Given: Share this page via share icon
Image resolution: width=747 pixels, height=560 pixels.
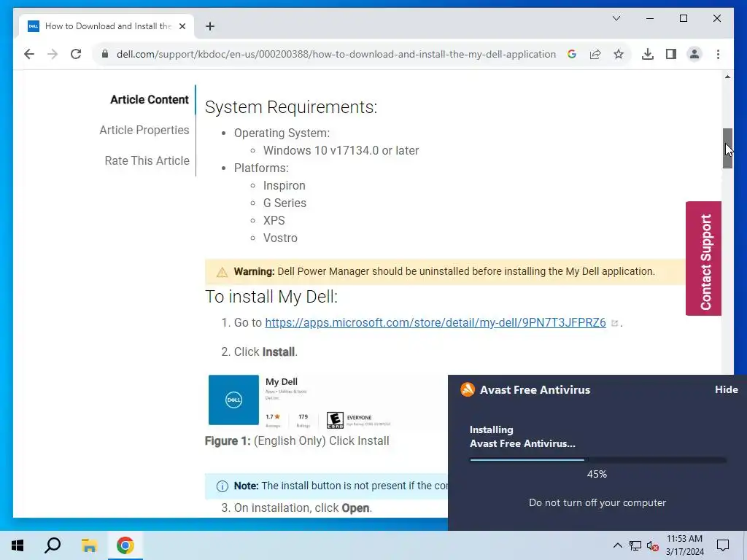Looking at the screenshot, I should (x=595, y=54).
